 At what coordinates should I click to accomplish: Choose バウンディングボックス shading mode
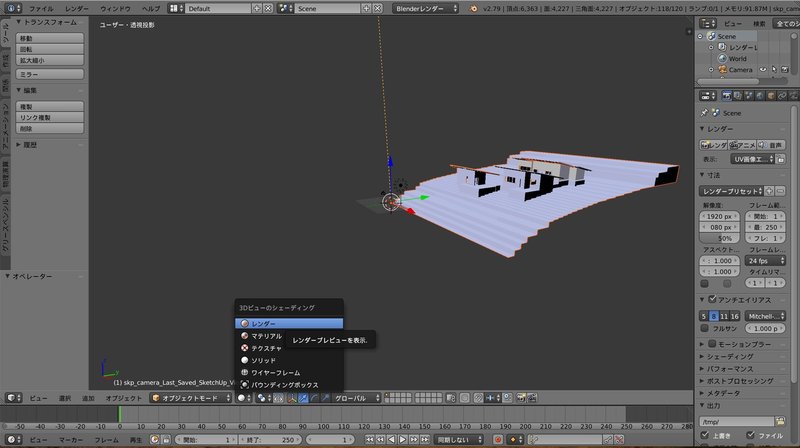(289, 385)
